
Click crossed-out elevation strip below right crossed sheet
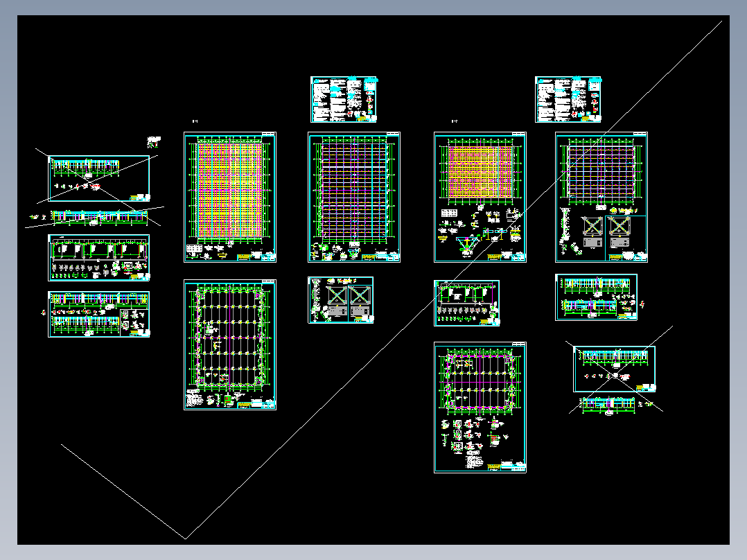coord(609,405)
